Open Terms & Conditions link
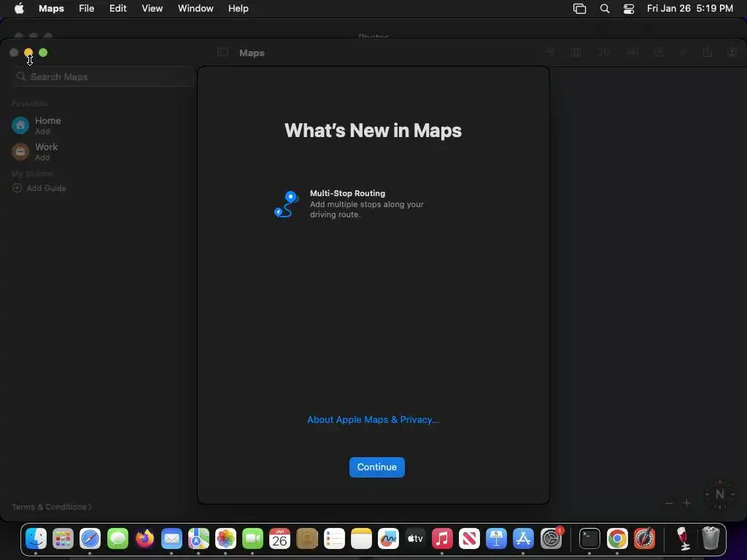The width and height of the screenshot is (747, 560). pyautogui.click(x=52, y=507)
